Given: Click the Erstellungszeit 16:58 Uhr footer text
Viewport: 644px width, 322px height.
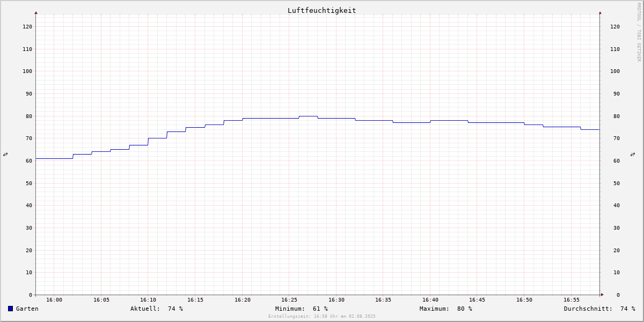Looking at the screenshot, I should pyautogui.click(x=322, y=316).
